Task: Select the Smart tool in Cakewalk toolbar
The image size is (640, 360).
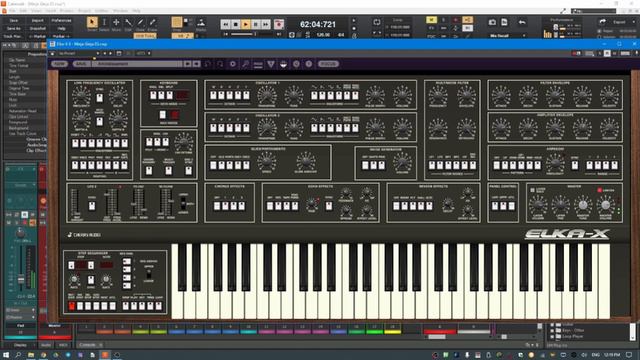Action: pyautogui.click(x=92, y=22)
